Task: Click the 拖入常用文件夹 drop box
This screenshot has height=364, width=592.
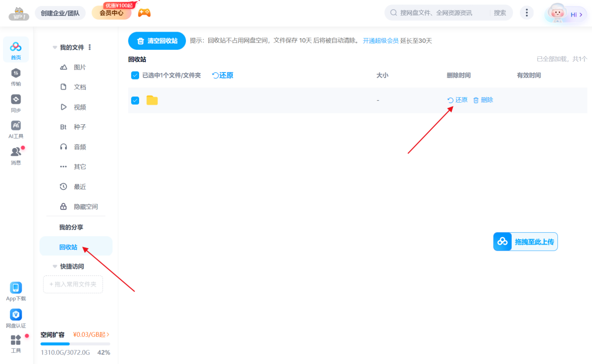Action: coord(73,285)
